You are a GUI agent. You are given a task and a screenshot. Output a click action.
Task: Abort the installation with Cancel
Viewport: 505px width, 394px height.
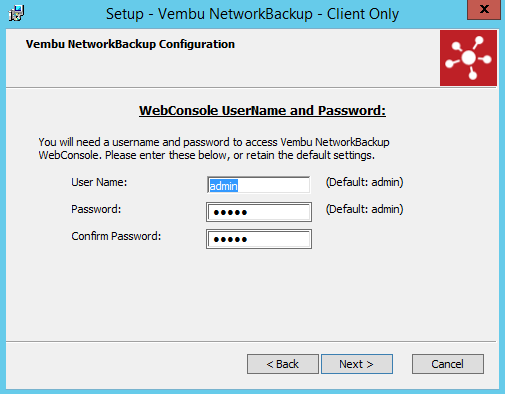(448, 364)
